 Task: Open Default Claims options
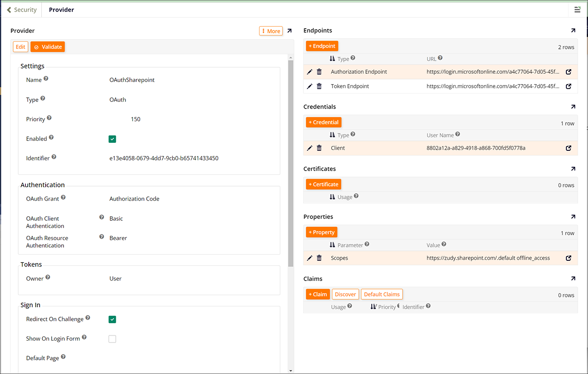pos(381,294)
